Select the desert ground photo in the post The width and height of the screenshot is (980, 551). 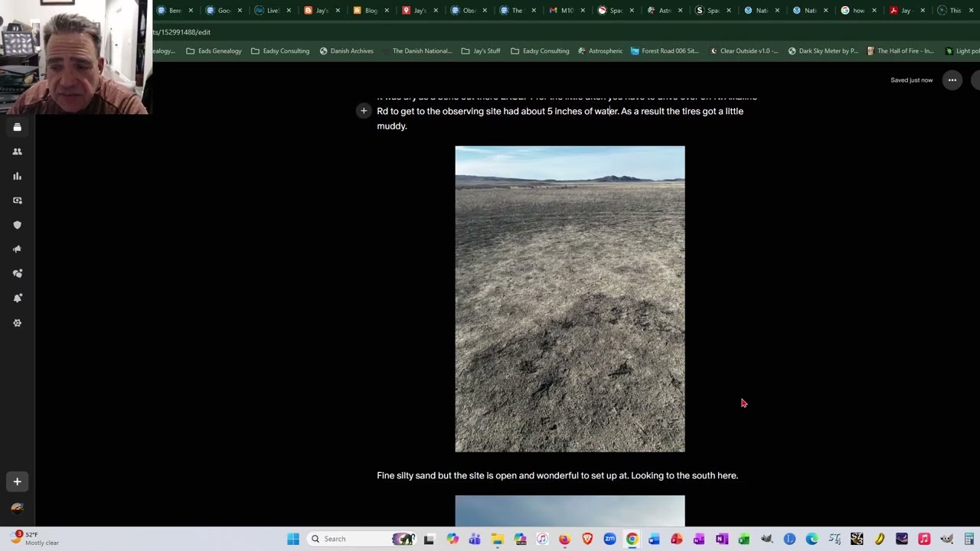tap(570, 298)
